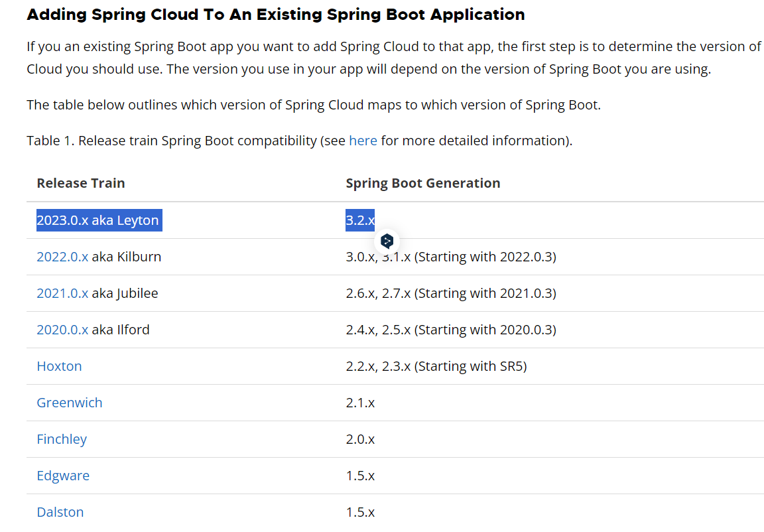Image resolution: width=764 pixels, height=532 pixels.
Task: Click the 'Adding Spring Cloud' section heading
Action: [x=275, y=15]
